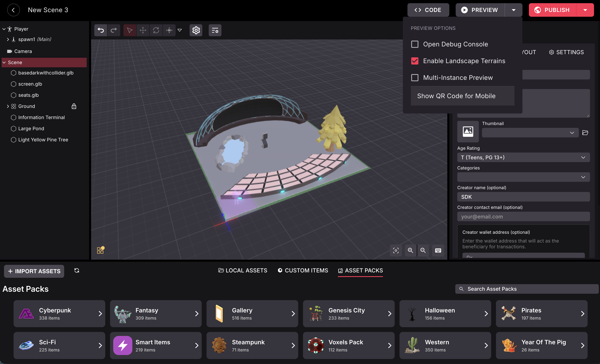The width and height of the screenshot is (600, 364).
Task: Click Import Assets button
Action: click(34, 271)
